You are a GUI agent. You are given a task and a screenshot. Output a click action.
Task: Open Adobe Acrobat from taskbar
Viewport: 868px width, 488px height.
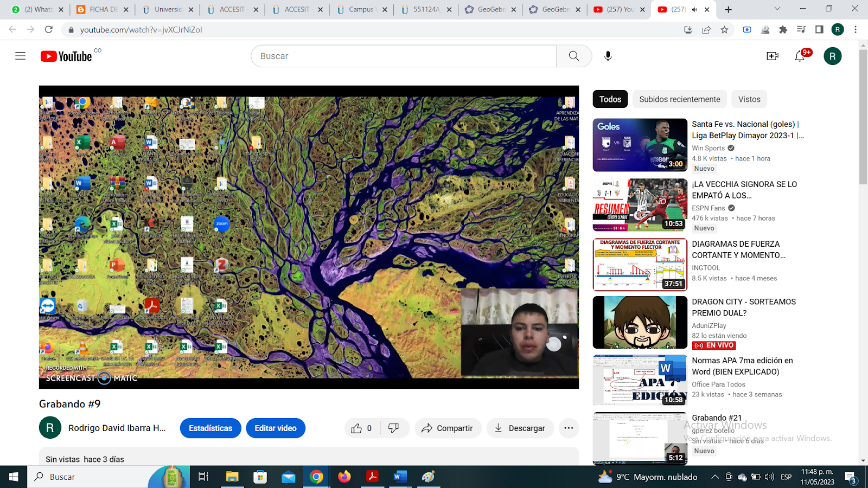tap(372, 477)
